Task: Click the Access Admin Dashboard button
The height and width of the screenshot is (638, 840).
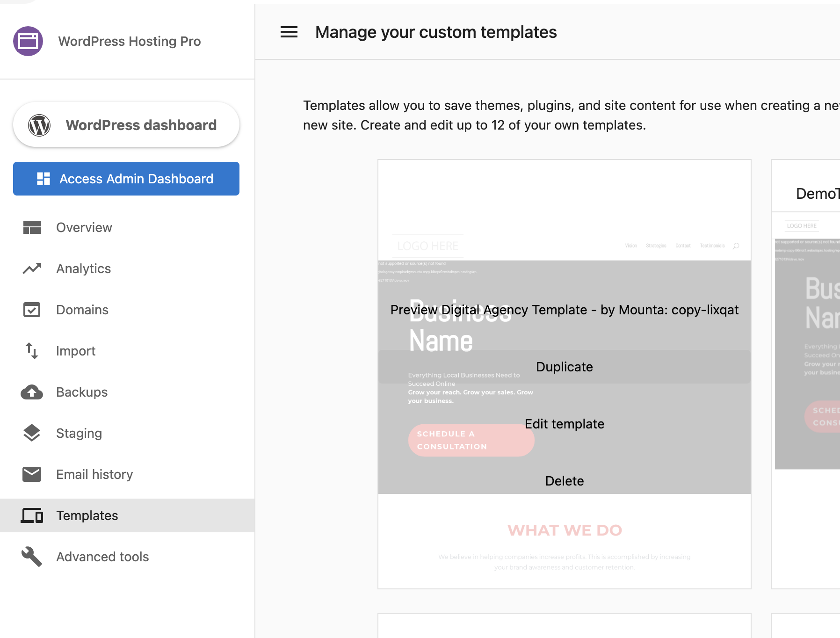Action: 126,179
